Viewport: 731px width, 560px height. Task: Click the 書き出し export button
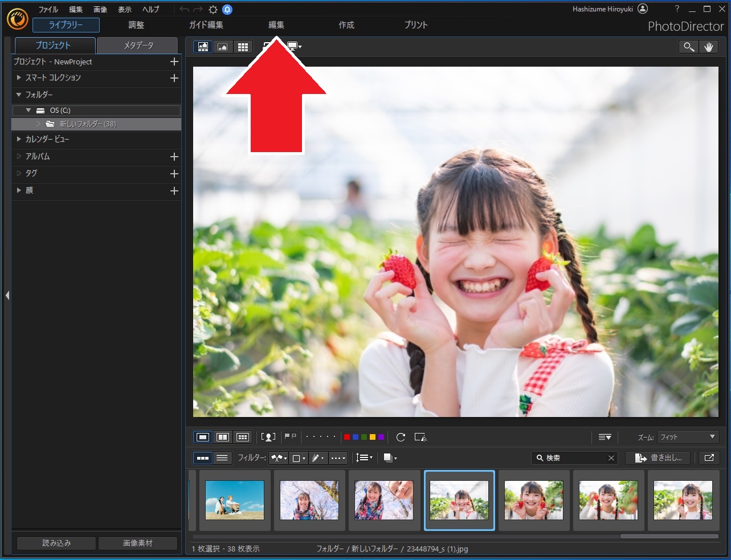point(658,457)
